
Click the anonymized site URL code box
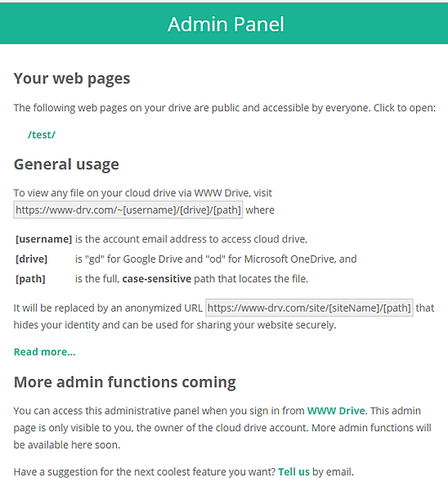tap(309, 308)
